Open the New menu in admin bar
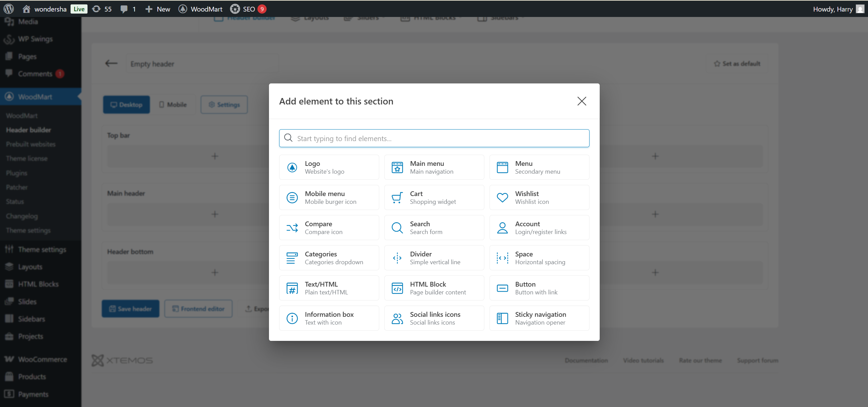Image resolution: width=868 pixels, height=407 pixels. coord(158,9)
